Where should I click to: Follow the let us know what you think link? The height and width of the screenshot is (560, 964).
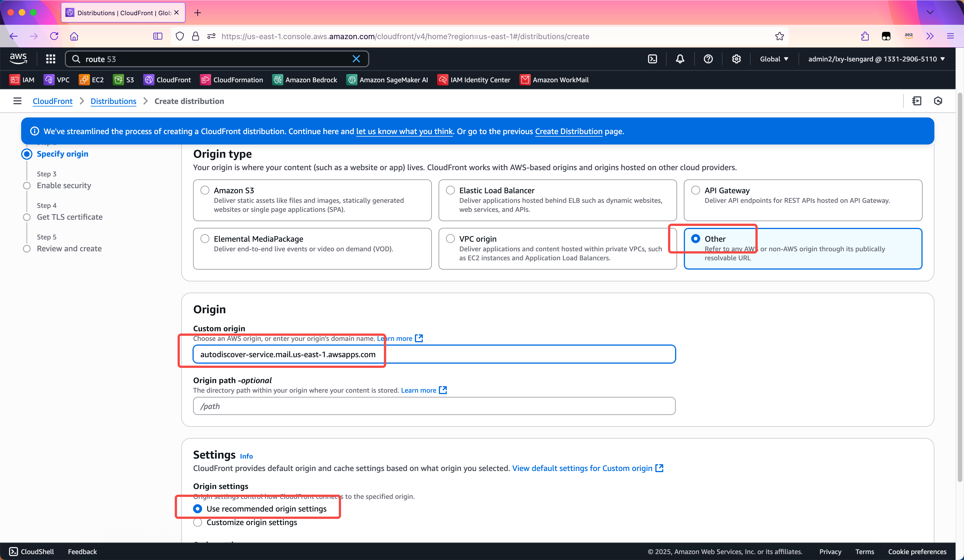(x=404, y=131)
